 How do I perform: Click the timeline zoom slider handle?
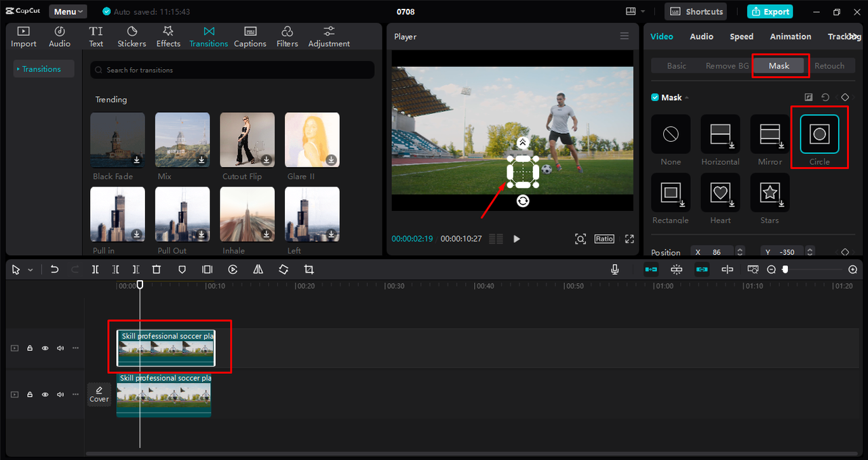click(785, 269)
